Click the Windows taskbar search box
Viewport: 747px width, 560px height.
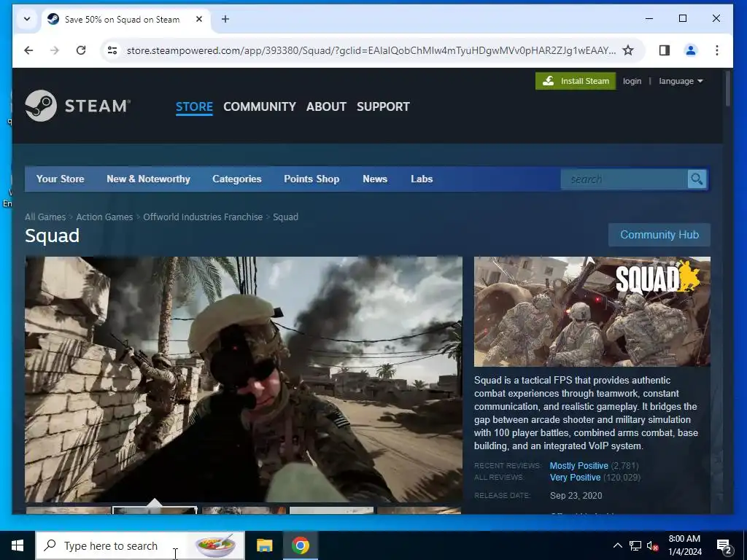click(140, 545)
